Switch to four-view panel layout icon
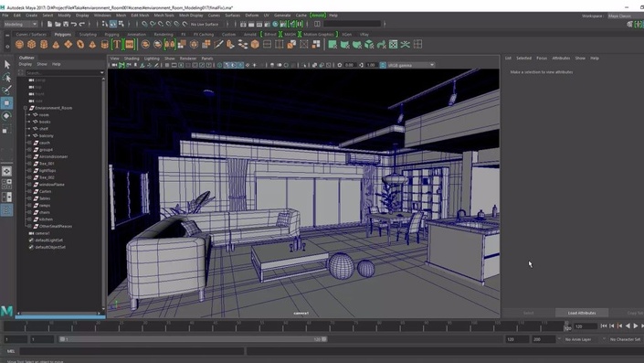 [x=7, y=184]
